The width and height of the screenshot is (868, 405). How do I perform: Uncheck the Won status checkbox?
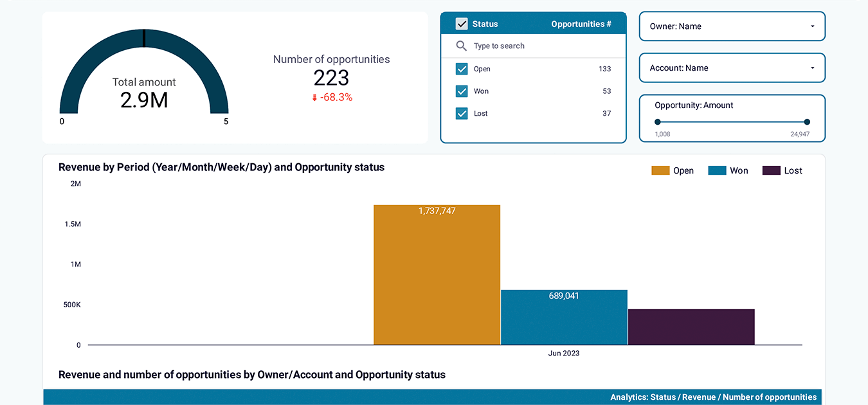coord(462,91)
